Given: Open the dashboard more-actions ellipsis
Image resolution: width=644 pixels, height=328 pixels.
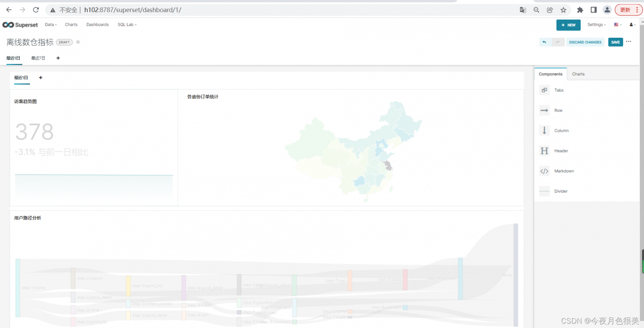Looking at the screenshot, I should point(628,42).
